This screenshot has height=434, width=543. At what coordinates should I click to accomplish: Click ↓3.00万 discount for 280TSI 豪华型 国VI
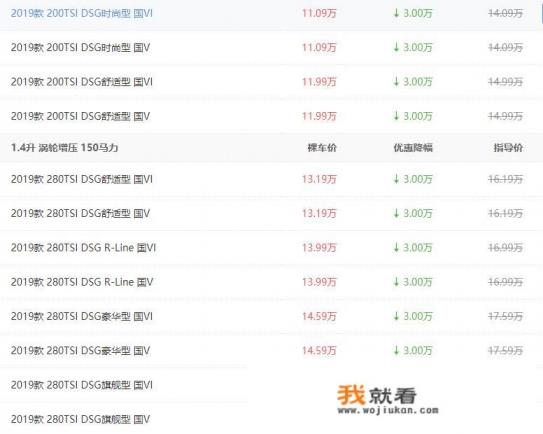pos(413,316)
